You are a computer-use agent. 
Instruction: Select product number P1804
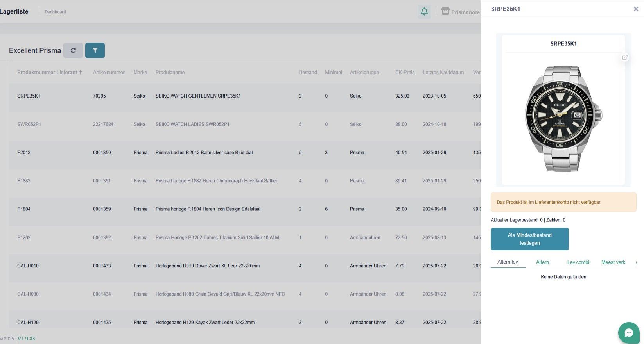(x=24, y=209)
